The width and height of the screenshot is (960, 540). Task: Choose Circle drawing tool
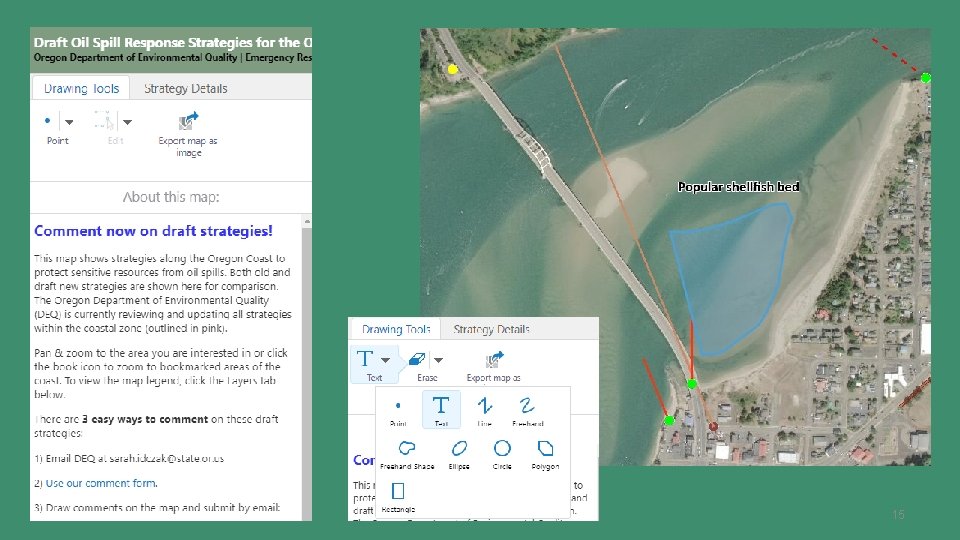502,454
